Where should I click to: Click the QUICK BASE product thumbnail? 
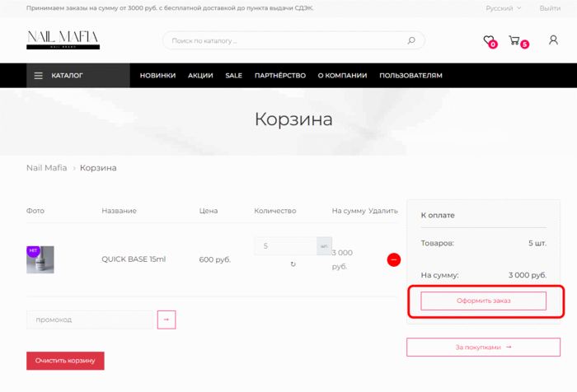tap(40, 259)
